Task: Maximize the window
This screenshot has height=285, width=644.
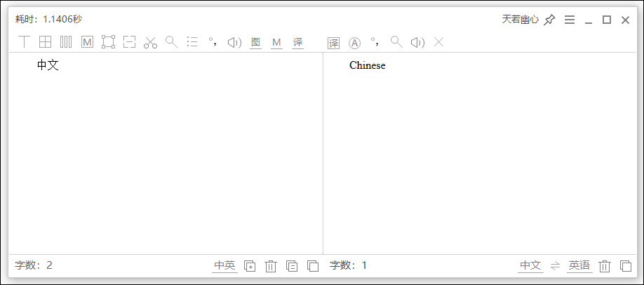Action: (607, 20)
